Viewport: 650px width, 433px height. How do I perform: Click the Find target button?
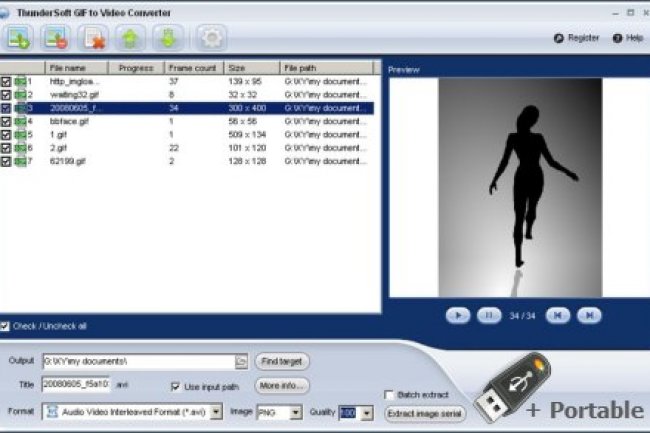point(283,361)
